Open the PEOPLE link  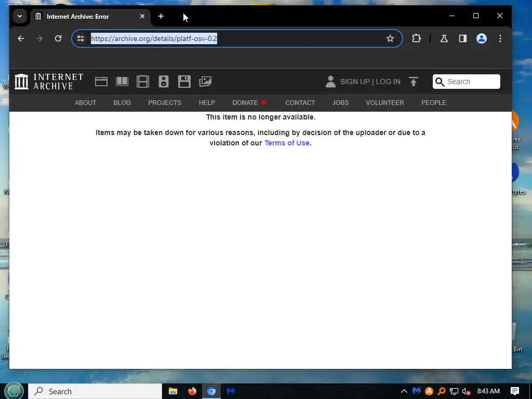pos(434,103)
